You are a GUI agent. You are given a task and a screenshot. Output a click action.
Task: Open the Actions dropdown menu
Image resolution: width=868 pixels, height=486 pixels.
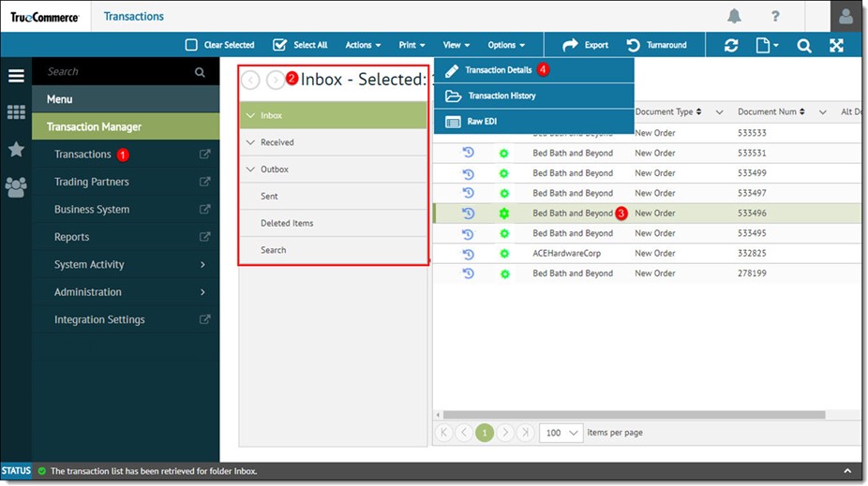click(363, 45)
